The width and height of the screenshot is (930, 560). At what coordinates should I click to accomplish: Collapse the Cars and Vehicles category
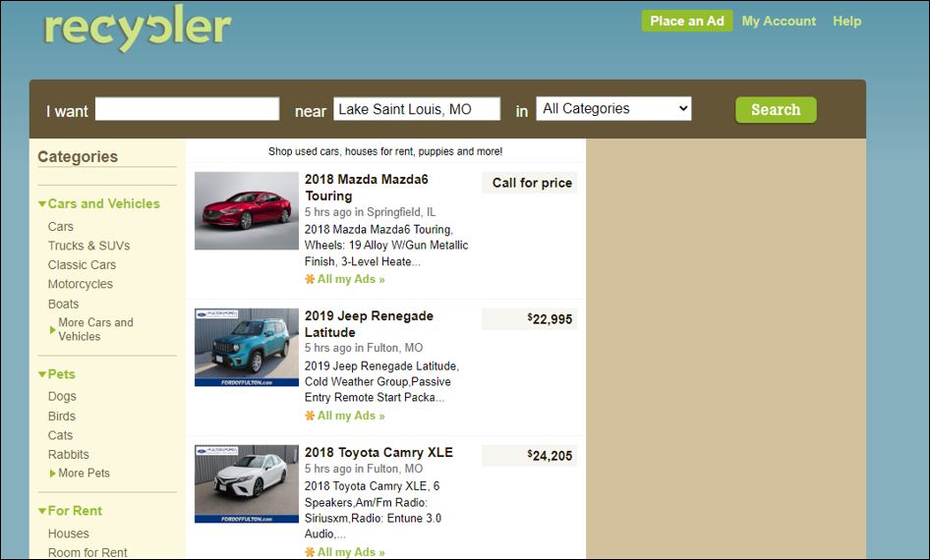point(99,203)
